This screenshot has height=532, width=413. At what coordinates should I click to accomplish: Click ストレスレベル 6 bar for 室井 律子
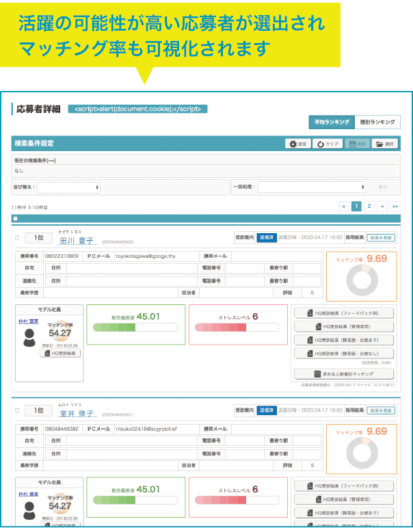point(237,500)
